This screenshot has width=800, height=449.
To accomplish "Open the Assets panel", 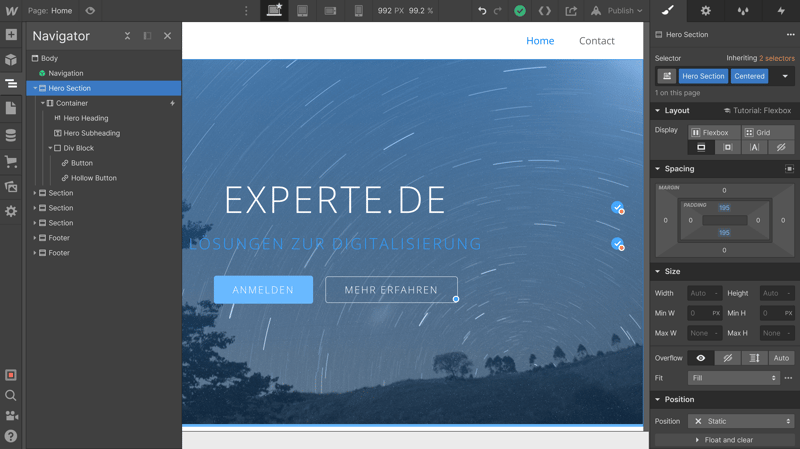I will (11, 186).
